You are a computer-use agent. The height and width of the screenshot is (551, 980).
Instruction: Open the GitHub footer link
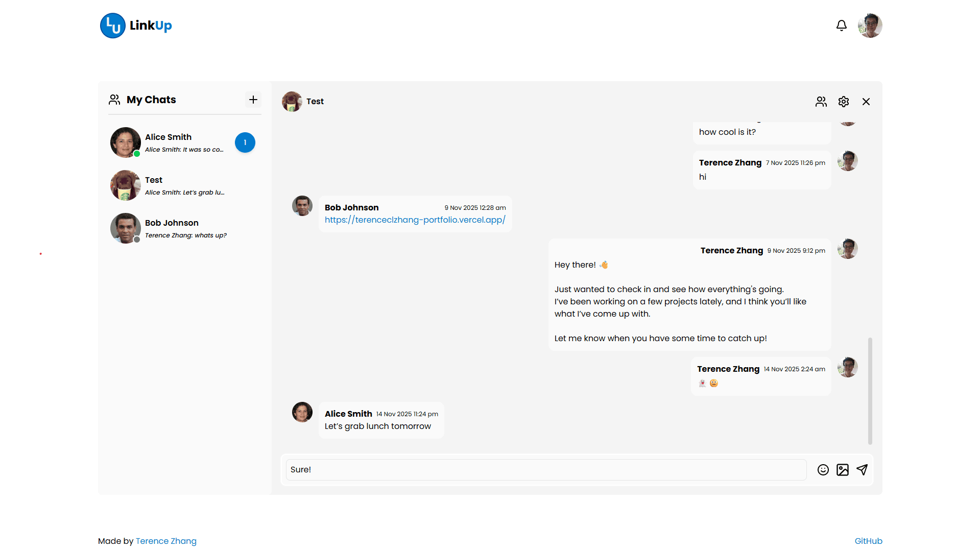pyautogui.click(x=868, y=541)
